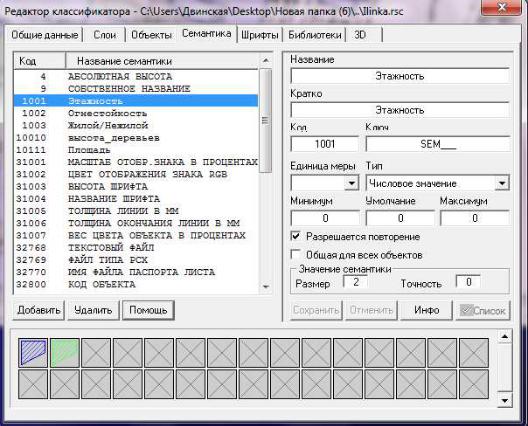Select the row ЦВЕТ ОТОБРАЖЕНИЯ ЗНАКА RGB
The height and width of the screenshot is (426, 528).
[x=136, y=174]
